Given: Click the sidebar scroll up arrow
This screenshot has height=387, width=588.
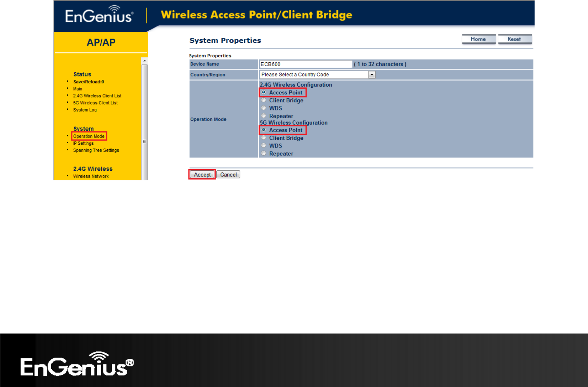Looking at the screenshot, I should coord(145,61).
